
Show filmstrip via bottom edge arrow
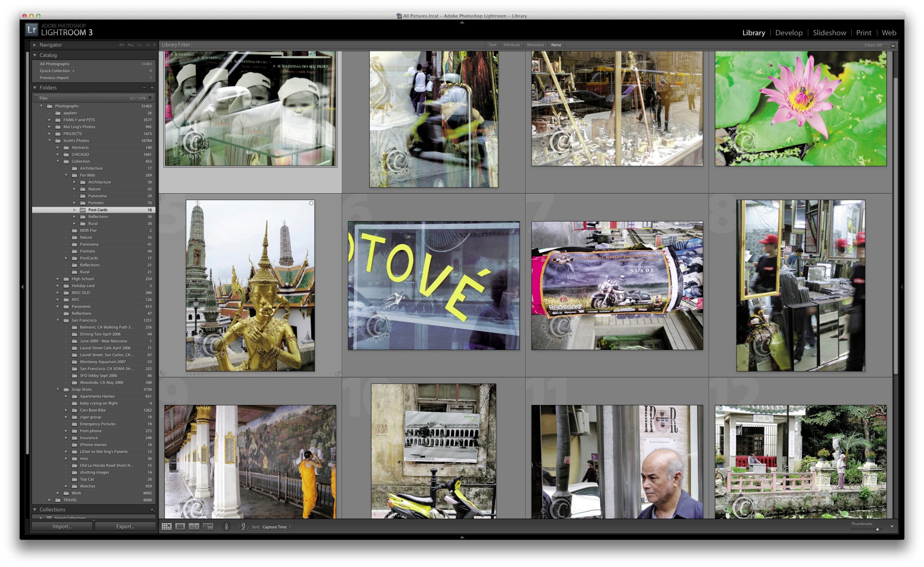click(x=462, y=537)
